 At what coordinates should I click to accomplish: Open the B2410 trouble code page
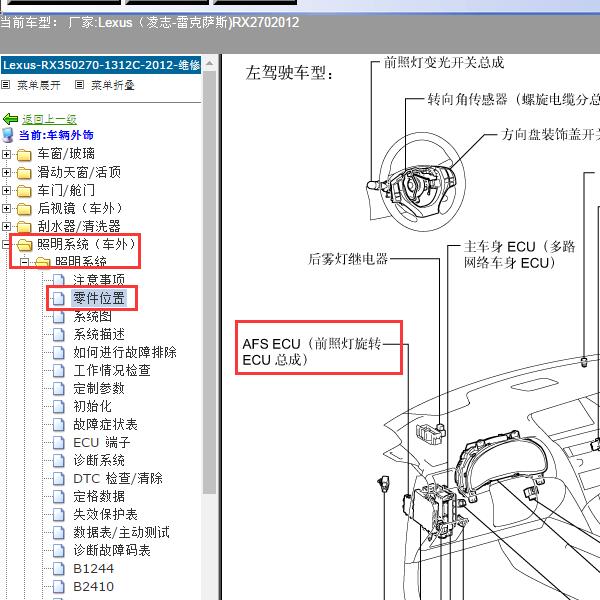93,586
